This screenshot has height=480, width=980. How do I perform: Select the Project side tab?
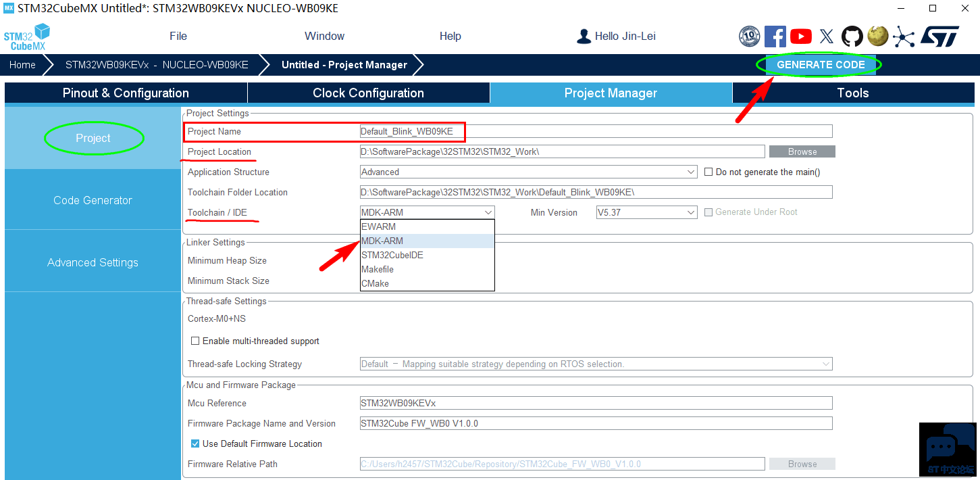pos(93,138)
